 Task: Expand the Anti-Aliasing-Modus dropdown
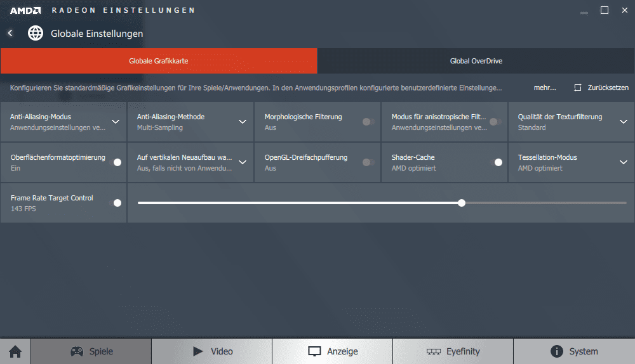click(x=116, y=122)
